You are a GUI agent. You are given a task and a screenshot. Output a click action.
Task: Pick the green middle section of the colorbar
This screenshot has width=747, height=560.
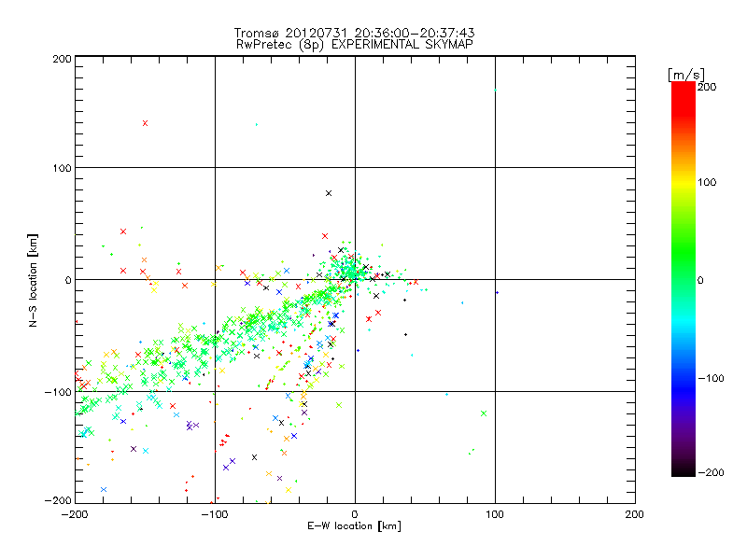point(684,279)
